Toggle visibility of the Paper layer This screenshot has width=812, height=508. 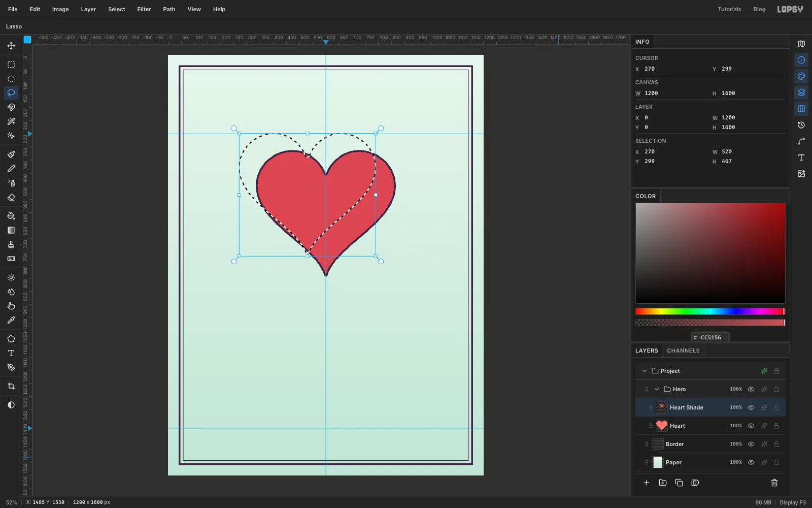tap(751, 462)
